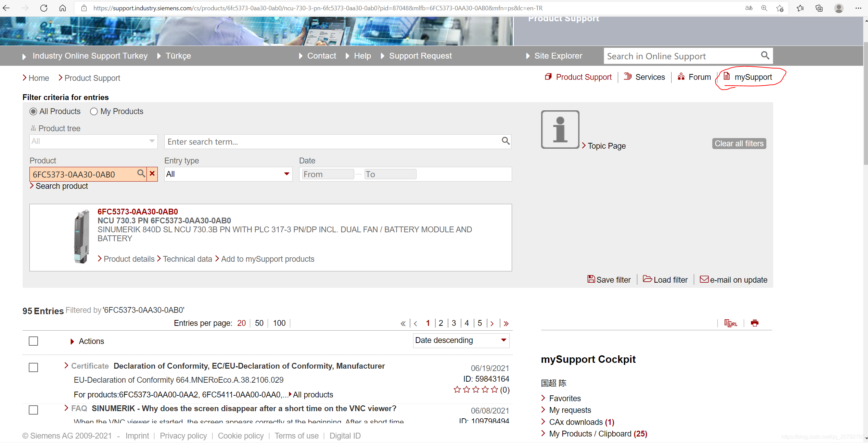Click Add to mySupport products link

tap(265, 259)
